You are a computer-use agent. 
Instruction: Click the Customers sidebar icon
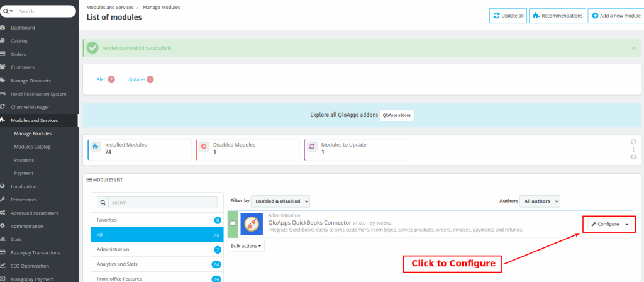tap(3, 67)
